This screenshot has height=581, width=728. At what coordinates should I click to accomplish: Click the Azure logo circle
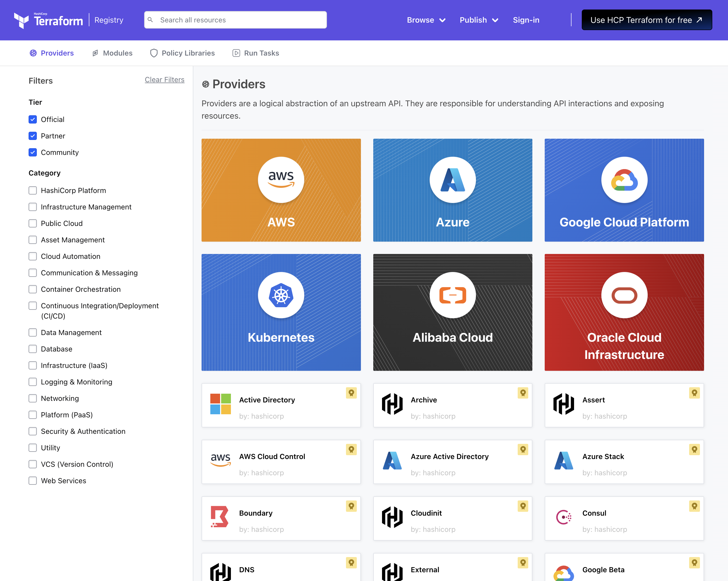[453, 180]
